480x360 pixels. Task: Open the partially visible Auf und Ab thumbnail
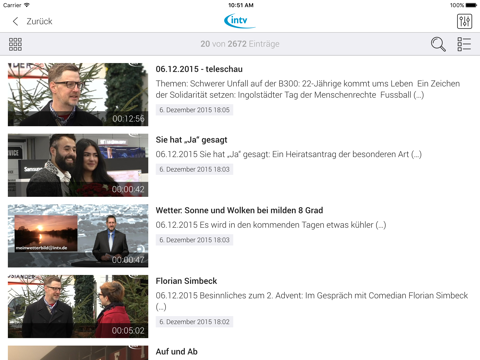78,353
